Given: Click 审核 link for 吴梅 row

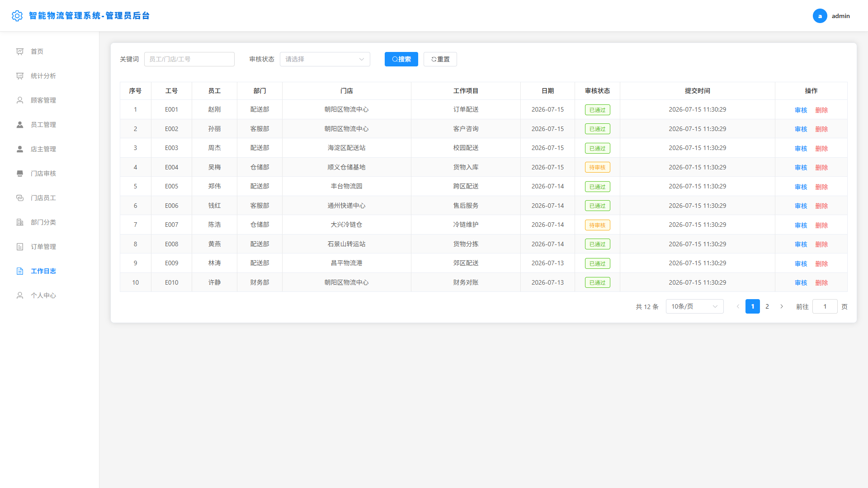Looking at the screenshot, I should (801, 168).
